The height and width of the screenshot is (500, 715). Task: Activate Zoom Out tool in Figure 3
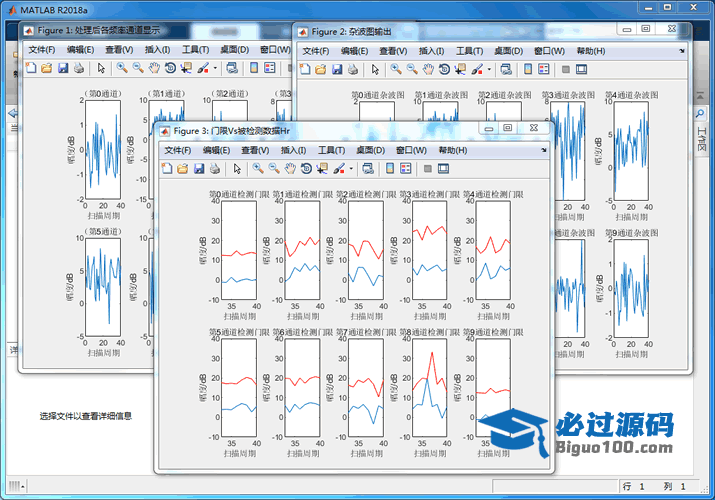(x=274, y=169)
